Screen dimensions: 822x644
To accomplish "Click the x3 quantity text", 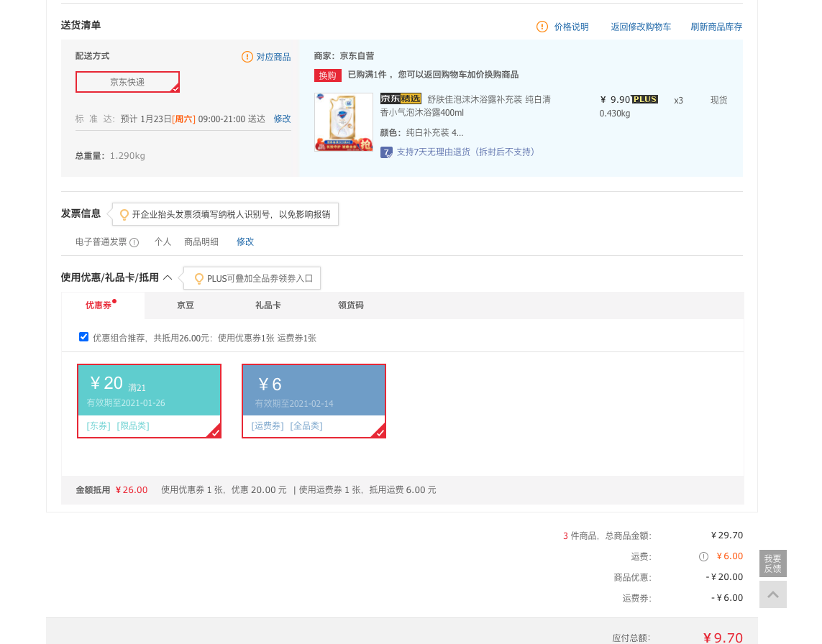I will tap(678, 101).
